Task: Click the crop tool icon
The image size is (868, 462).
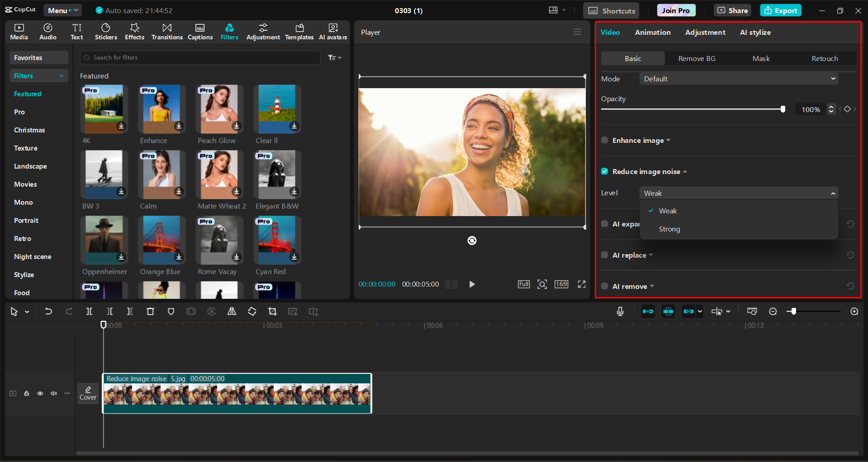Action: [x=272, y=311]
